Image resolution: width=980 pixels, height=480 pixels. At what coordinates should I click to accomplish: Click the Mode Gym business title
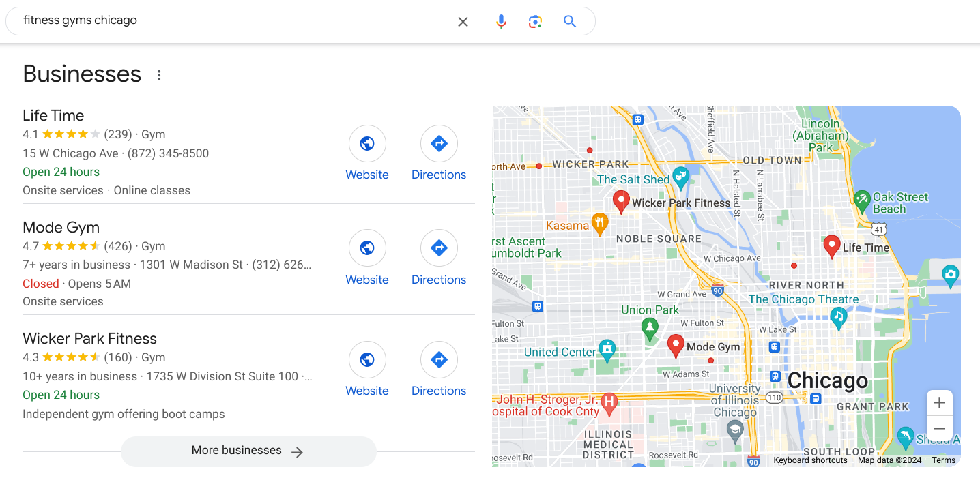pyautogui.click(x=61, y=227)
